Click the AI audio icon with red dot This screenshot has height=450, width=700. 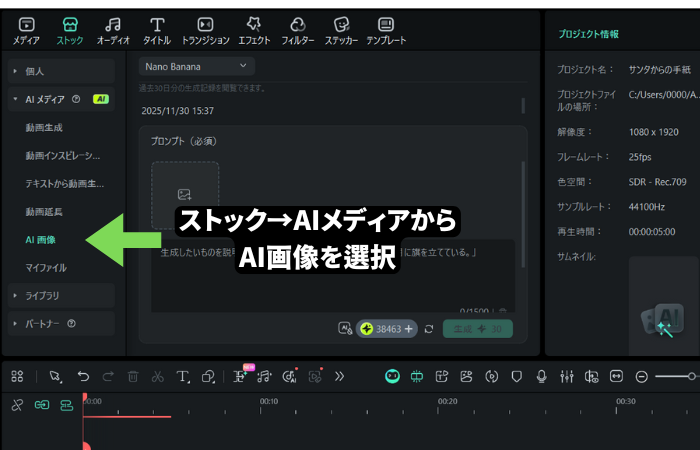(290, 376)
